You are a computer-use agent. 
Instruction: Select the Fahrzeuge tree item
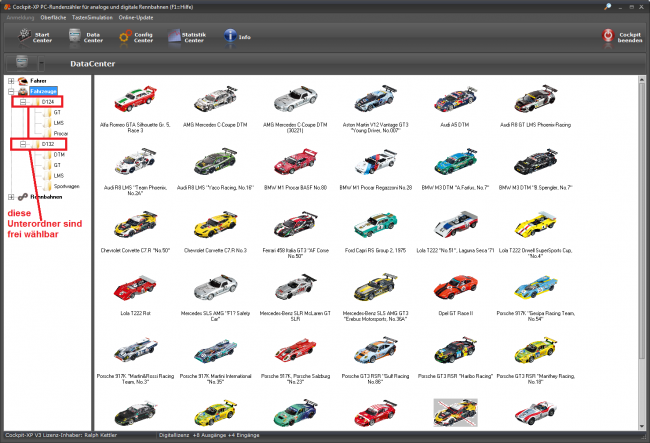[x=43, y=91]
